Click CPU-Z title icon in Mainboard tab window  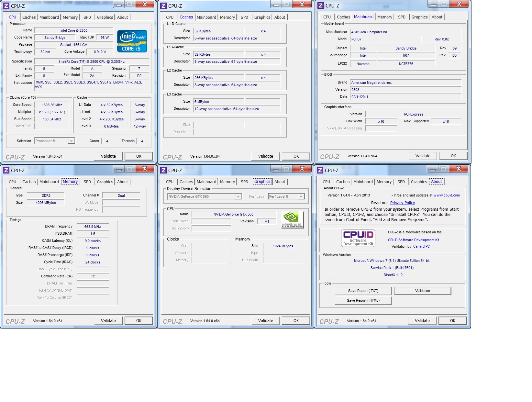pos(321,6)
